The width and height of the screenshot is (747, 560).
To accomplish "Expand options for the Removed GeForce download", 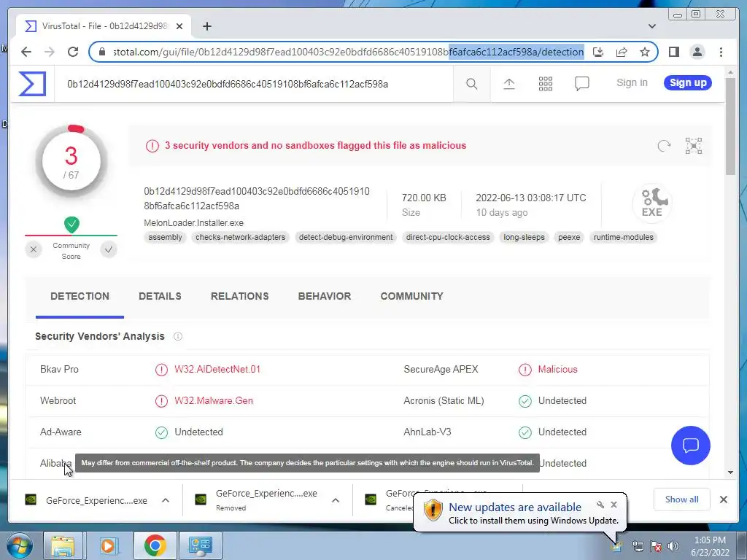I will coord(336,500).
